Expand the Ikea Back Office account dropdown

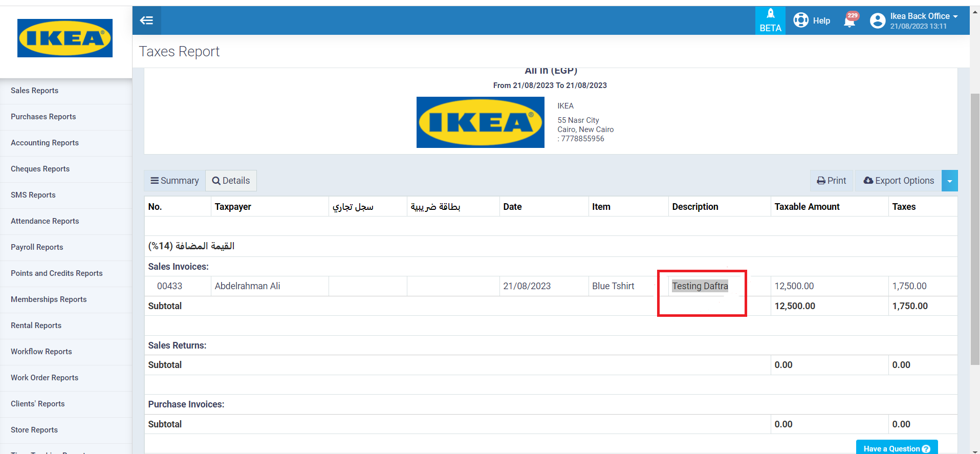tap(924, 20)
